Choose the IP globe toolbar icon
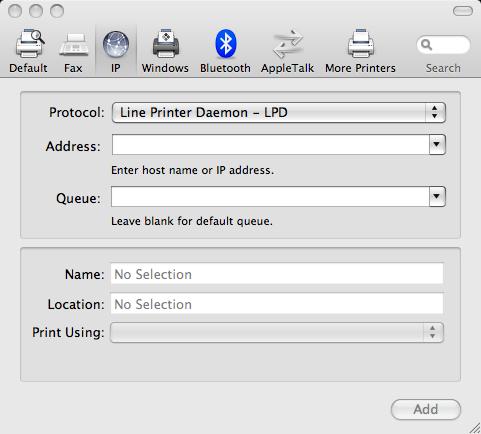The height and width of the screenshot is (434, 481). pos(116,44)
